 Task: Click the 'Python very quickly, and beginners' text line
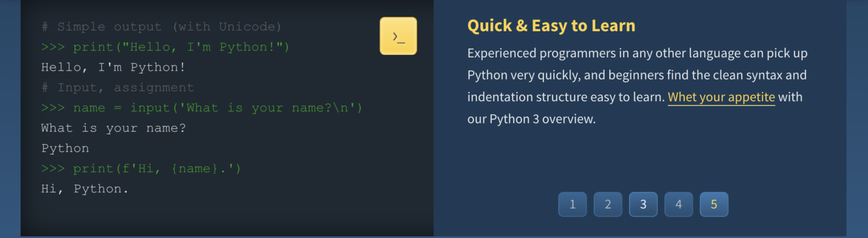[637, 75]
